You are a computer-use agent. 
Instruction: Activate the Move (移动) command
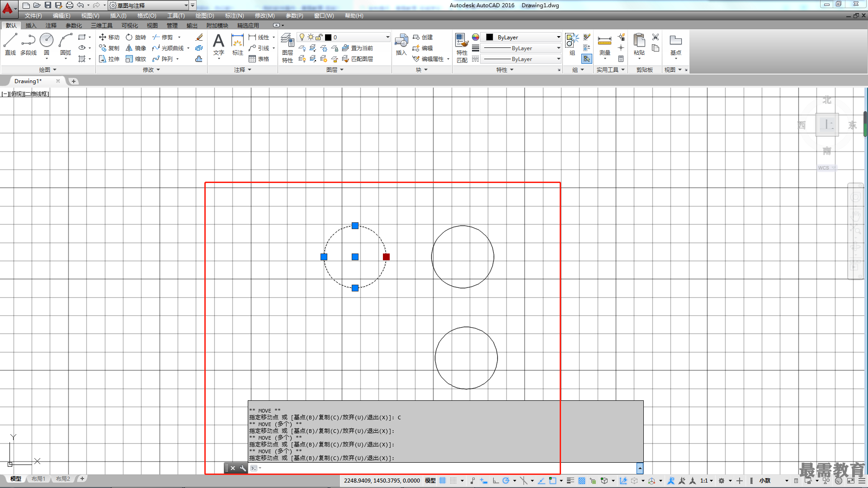click(x=109, y=37)
